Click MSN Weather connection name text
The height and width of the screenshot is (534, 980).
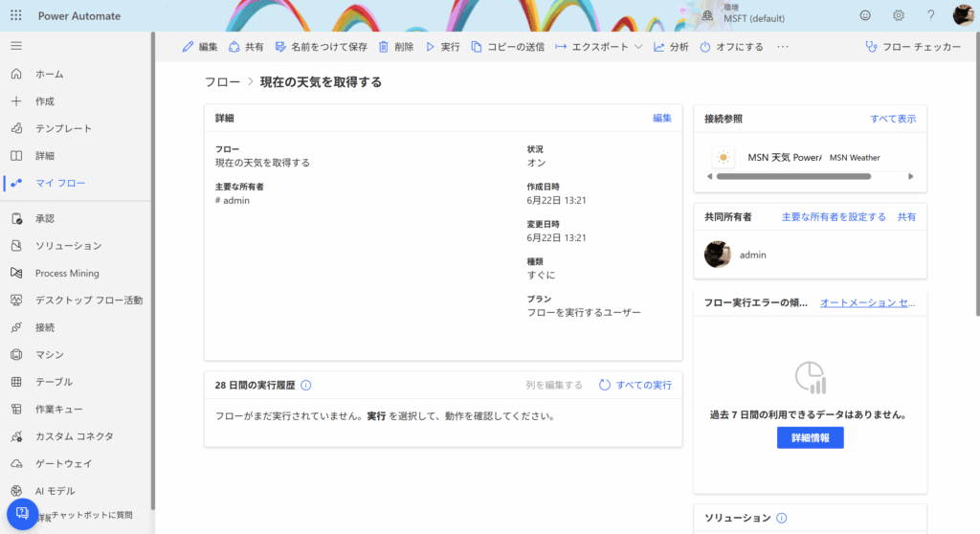[x=855, y=158]
